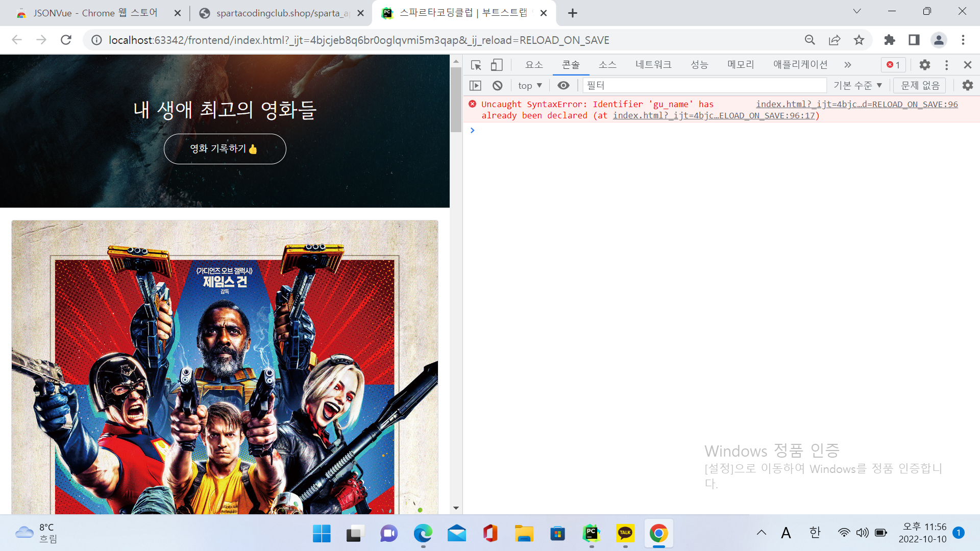Close the JSONVue tab

tap(177, 13)
